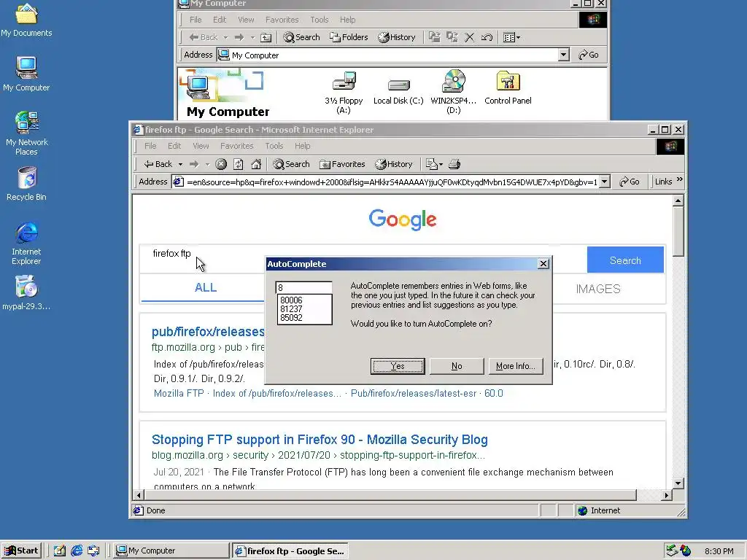This screenshot has width=747, height=560.
Task: Open Favorites menu in Internet Explorer
Action: click(x=237, y=146)
